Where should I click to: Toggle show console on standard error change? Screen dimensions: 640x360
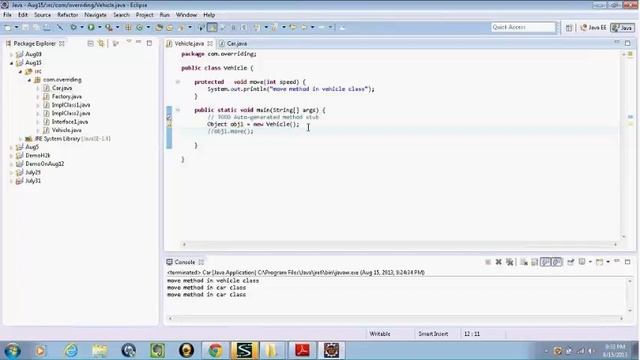558,262
